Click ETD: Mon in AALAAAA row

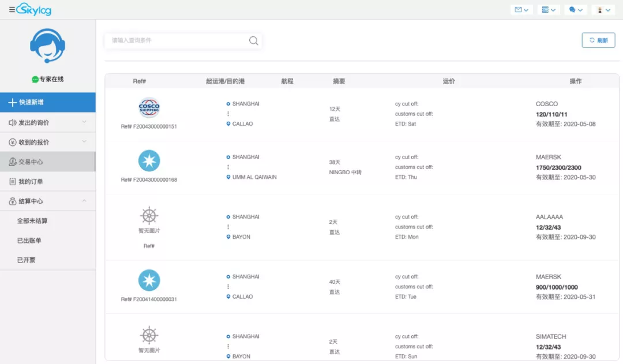[x=407, y=237]
